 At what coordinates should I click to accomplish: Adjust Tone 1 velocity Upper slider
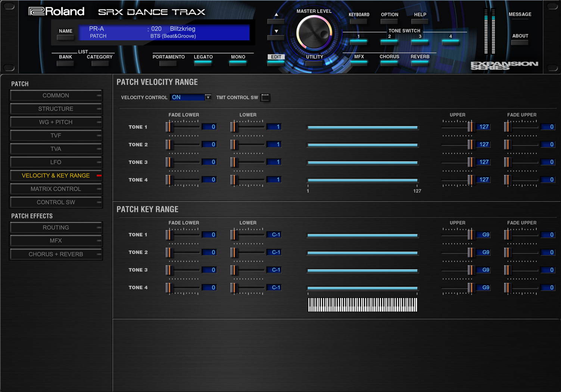pyautogui.click(x=470, y=127)
